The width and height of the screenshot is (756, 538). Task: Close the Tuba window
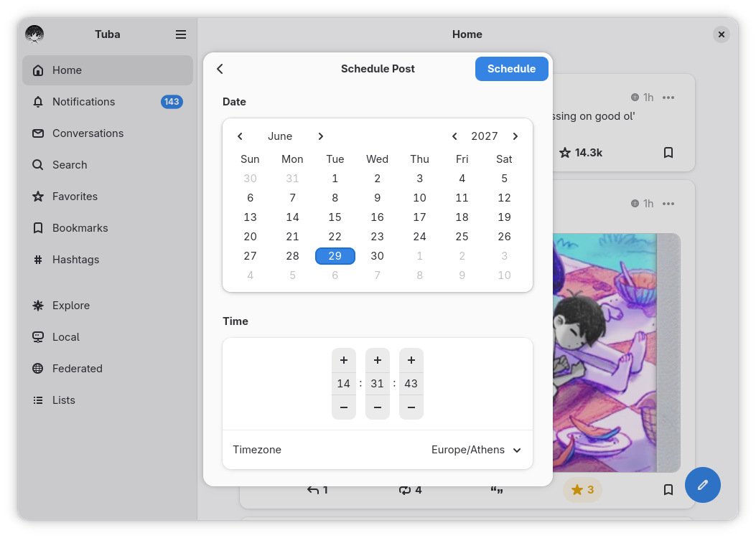pos(722,34)
